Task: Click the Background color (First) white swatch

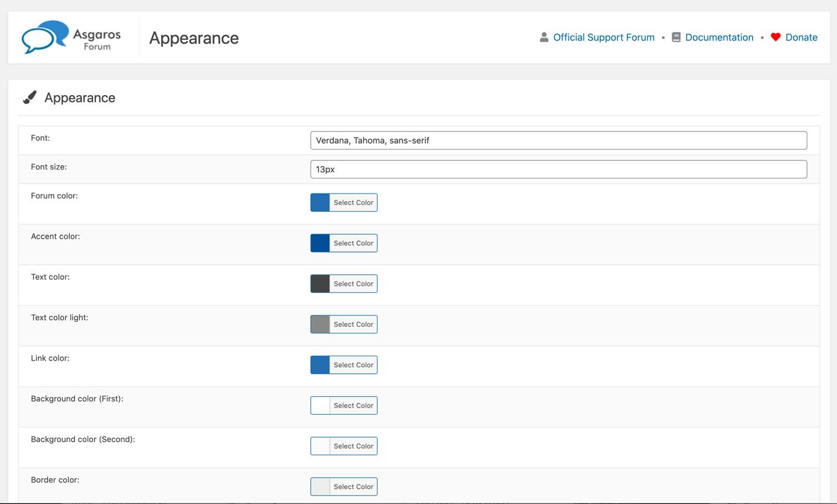Action: pyautogui.click(x=320, y=406)
